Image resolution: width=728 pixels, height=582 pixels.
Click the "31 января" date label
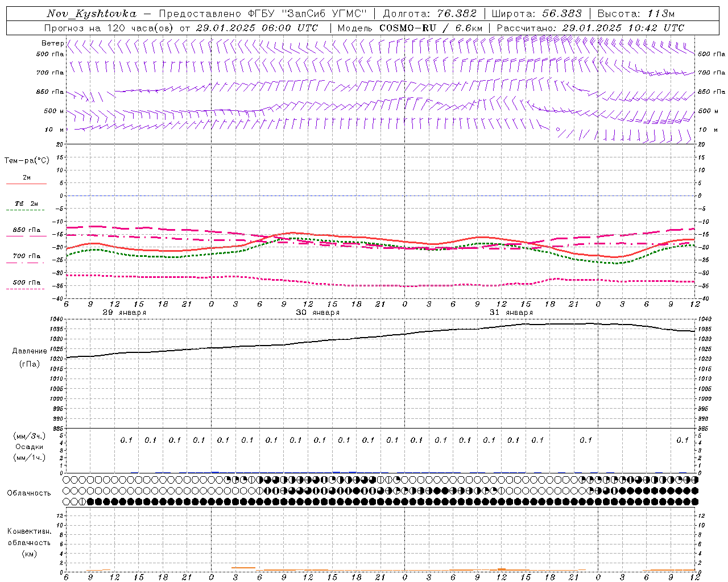[x=511, y=313]
